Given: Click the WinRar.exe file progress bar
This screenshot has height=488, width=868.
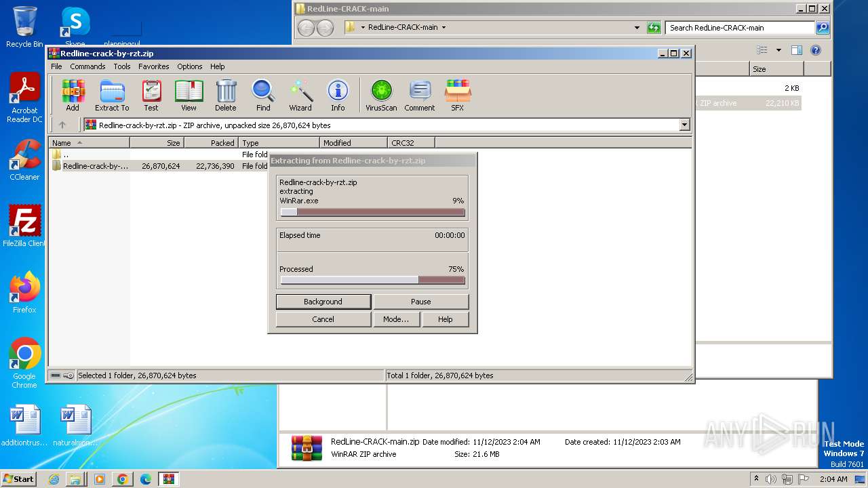Looking at the screenshot, I should (372, 212).
